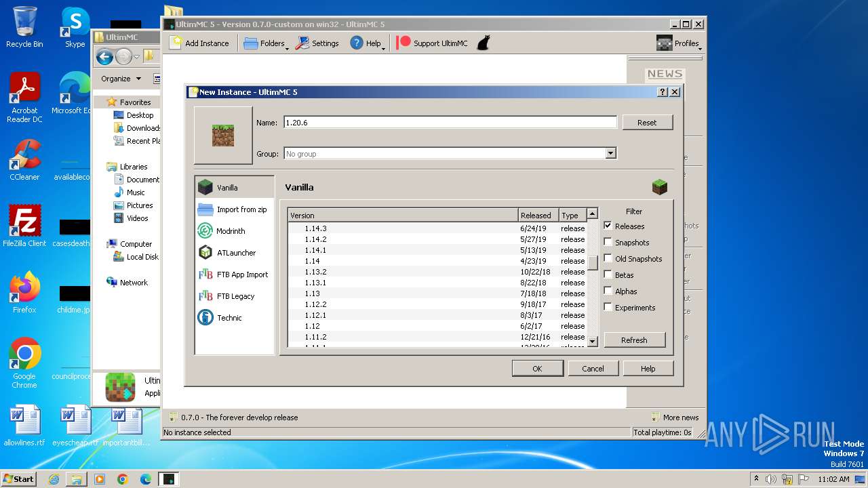The image size is (868, 488).
Task: Click the grass block instance icon button
Action: click(223, 135)
